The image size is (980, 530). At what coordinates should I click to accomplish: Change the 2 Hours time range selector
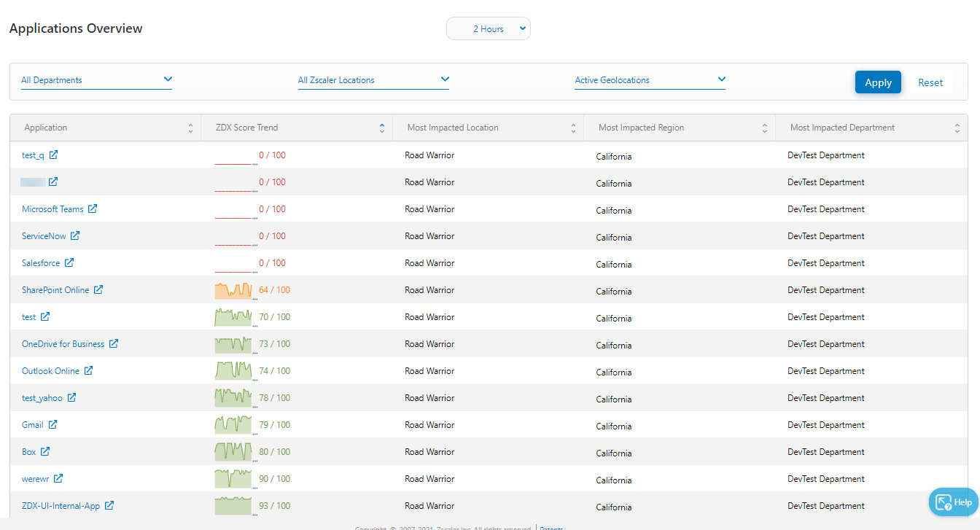[489, 29]
